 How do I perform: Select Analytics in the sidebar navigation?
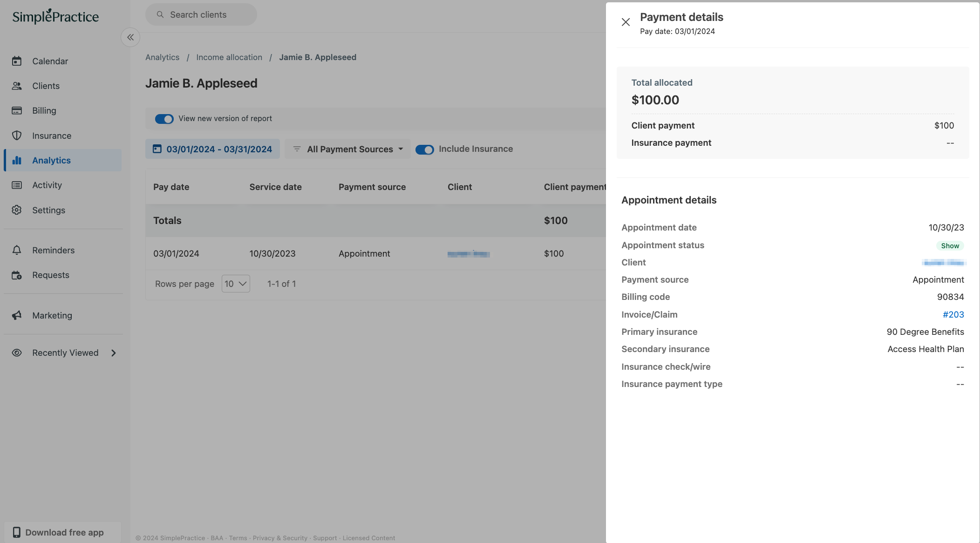51,160
